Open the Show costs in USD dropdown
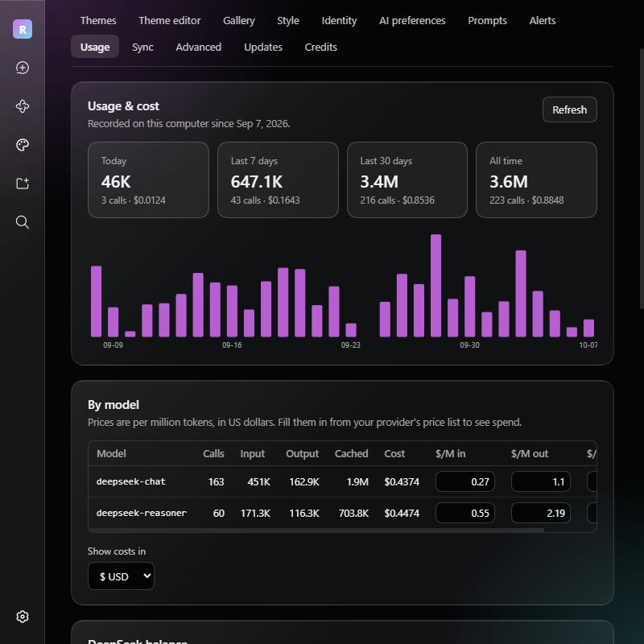 (x=122, y=576)
